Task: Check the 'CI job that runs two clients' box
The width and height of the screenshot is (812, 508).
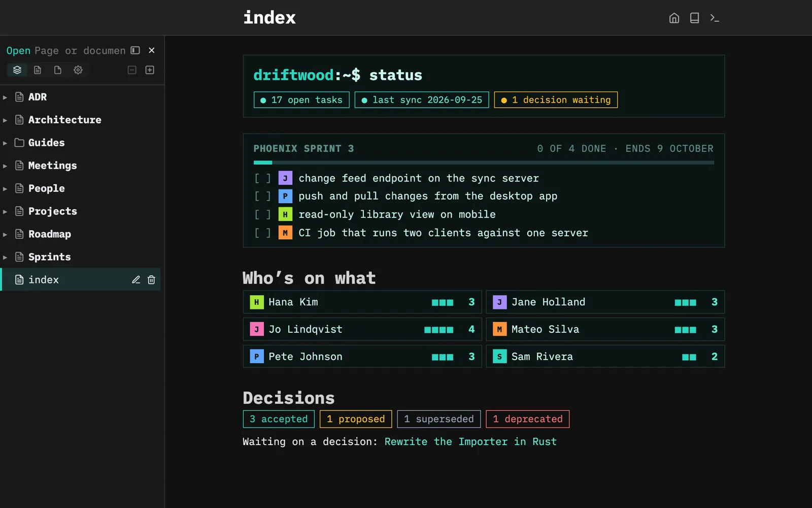Action: tap(263, 233)
